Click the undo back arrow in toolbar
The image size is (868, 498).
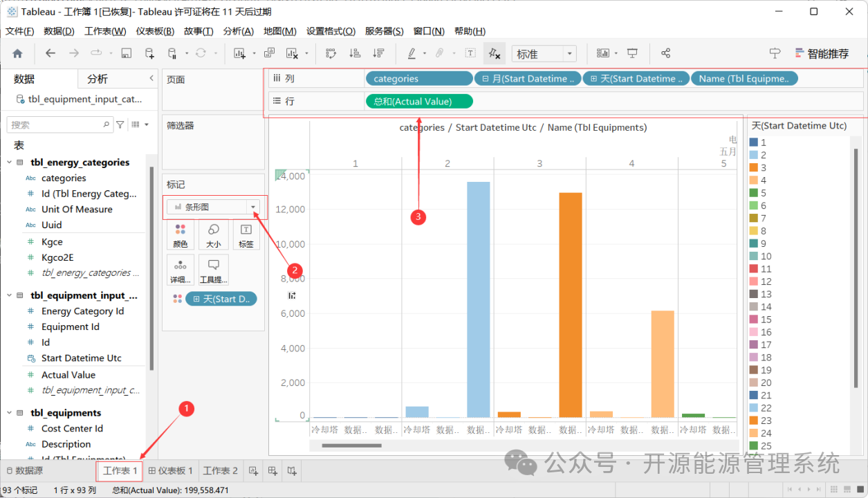click(x=50, y=53)
